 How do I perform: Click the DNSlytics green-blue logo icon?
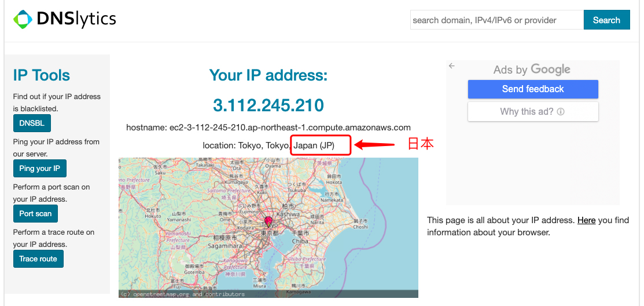[x=23, y=20]
